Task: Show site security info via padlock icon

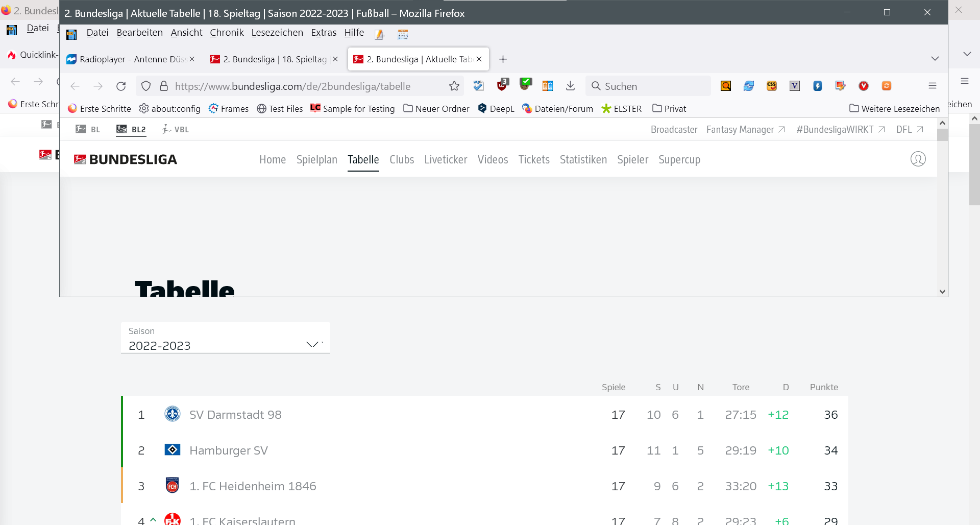Action: (164, 86)
